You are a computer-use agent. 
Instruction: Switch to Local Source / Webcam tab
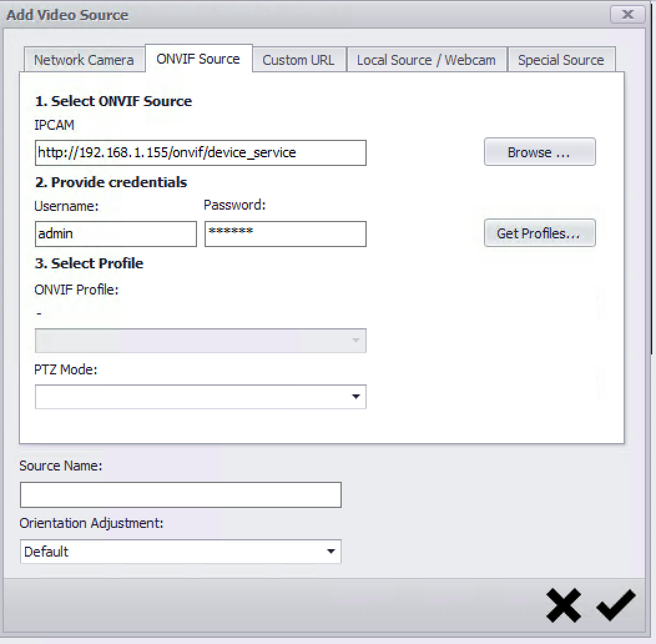pyautogui.click(x=427, y=60)
